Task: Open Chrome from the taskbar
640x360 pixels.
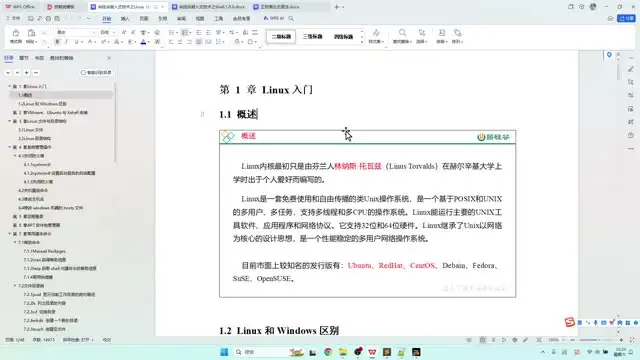Action: [x=328, y=352]
